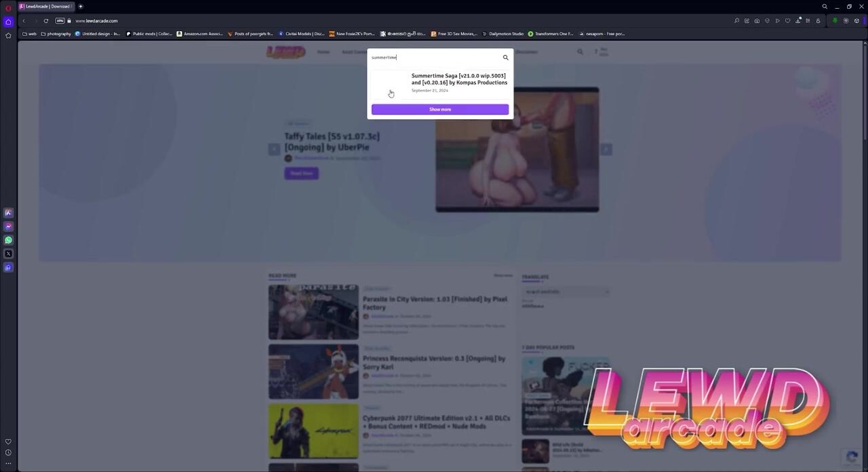Open 'Parasite in City' post title

[435, 303]
